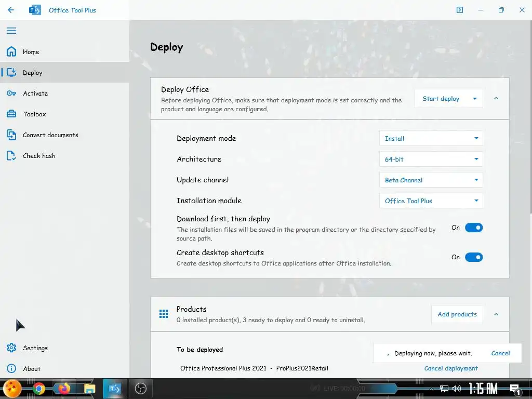Open the hamburger navigation menu
The width and height of the screenshot is (532, 399).
[11, 31]
